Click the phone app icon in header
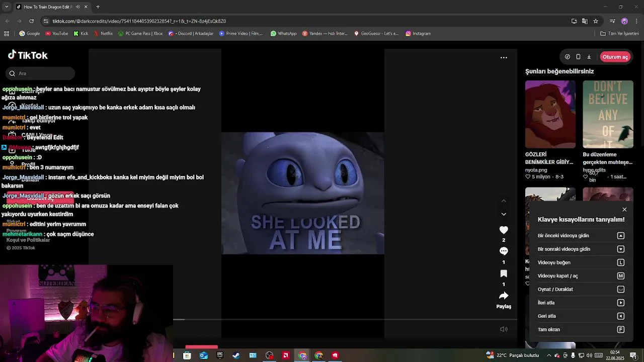 [x=578, y=57]
